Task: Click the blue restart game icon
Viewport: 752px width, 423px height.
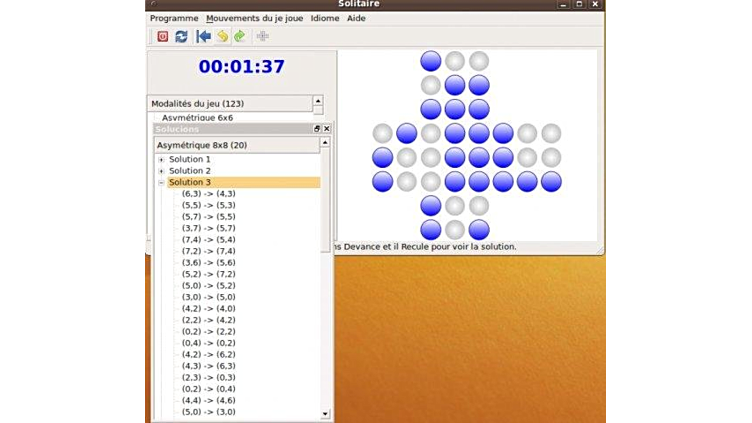Action: tap(181, 36)
